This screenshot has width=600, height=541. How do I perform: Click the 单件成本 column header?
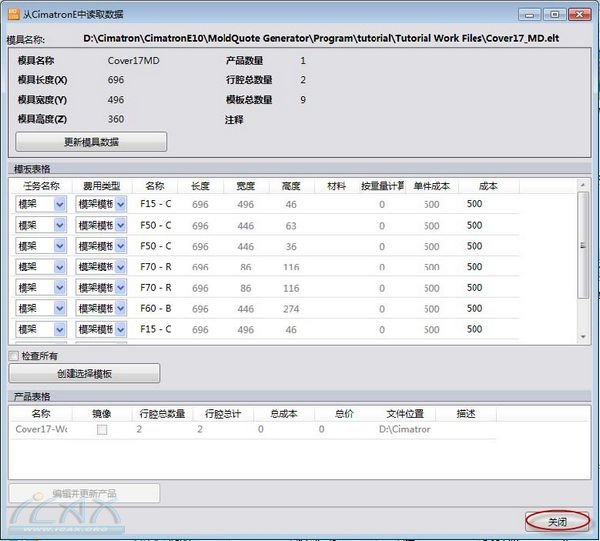coord(432,186)
